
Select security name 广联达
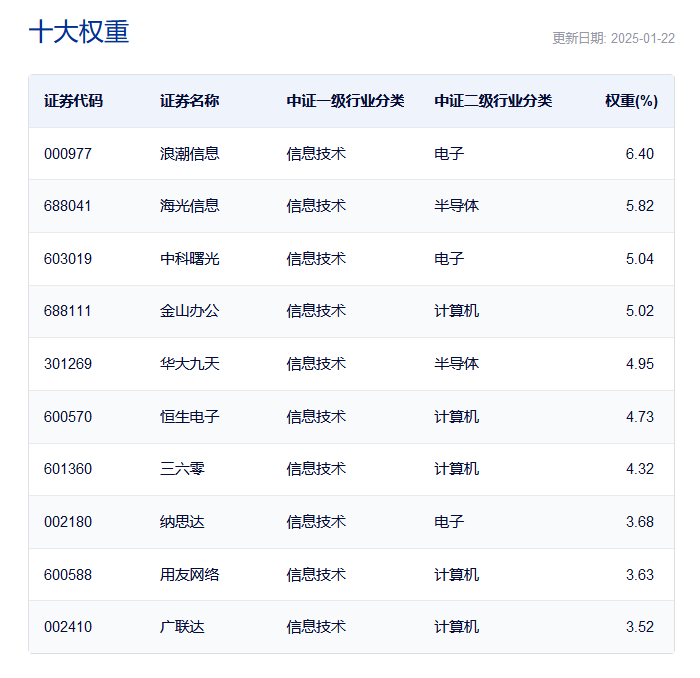tap(182, 627)
